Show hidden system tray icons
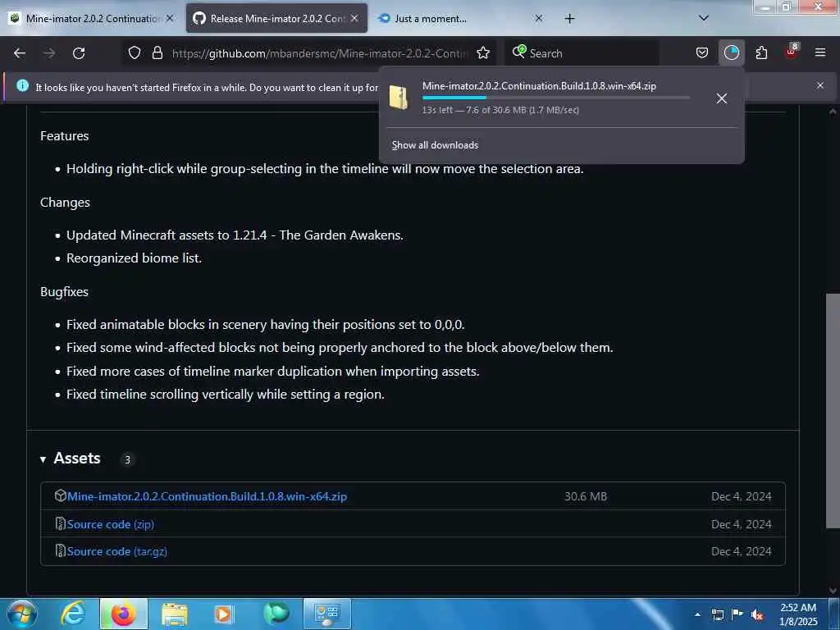The width and height of the screenshot is (840, 630). 697,614
